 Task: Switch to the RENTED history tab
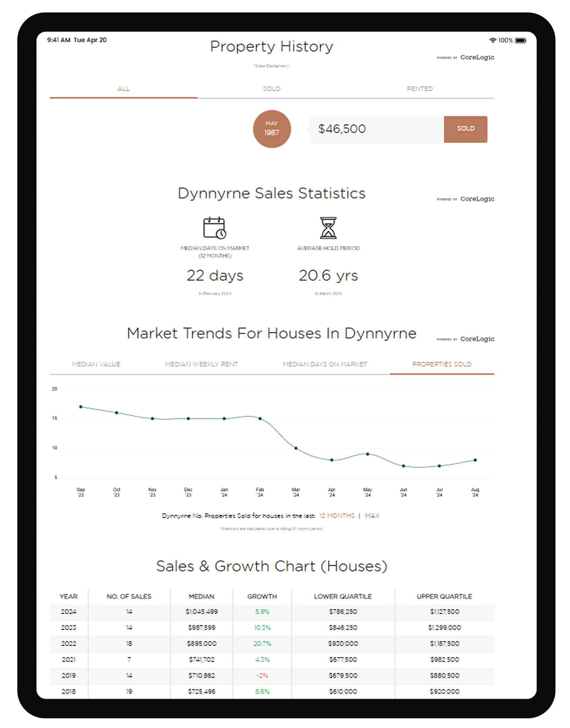tap(419, 89)
